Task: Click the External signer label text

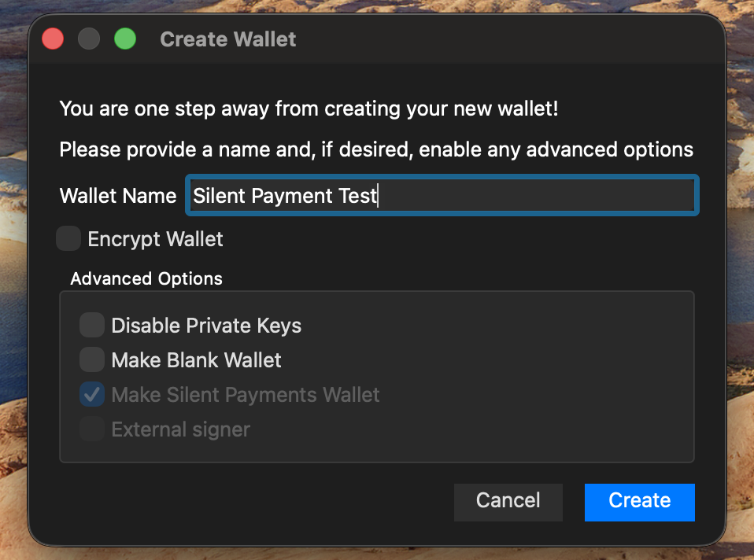Action: click(x=179, y=429)
